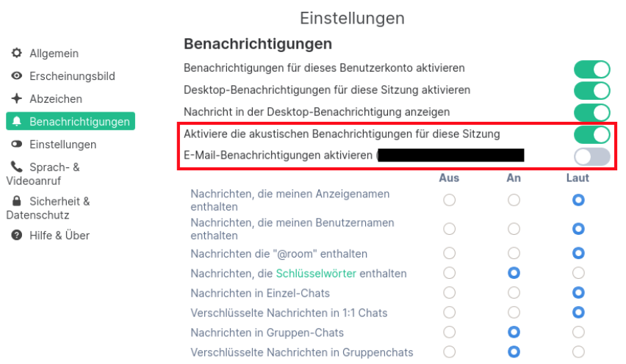Viewport: 626px width, 364px height.
Task: Switch to the Erscheinungsbild tab
Action: [x=72, y=76]
